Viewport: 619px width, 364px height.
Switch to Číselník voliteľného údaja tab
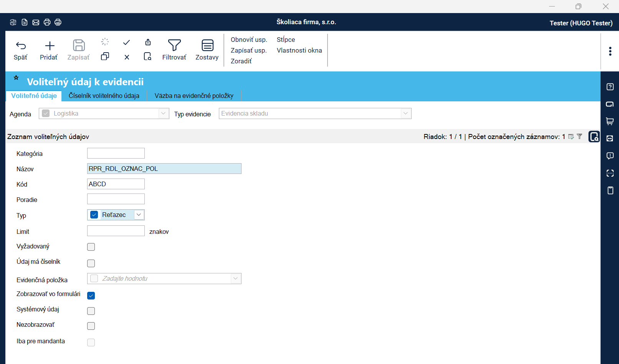click(104, 96)
